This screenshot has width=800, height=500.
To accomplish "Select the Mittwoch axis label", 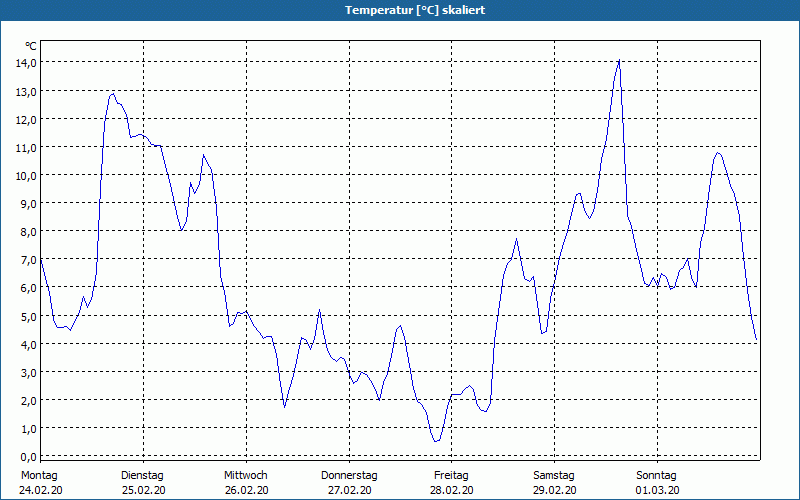I will coord(245,475).
